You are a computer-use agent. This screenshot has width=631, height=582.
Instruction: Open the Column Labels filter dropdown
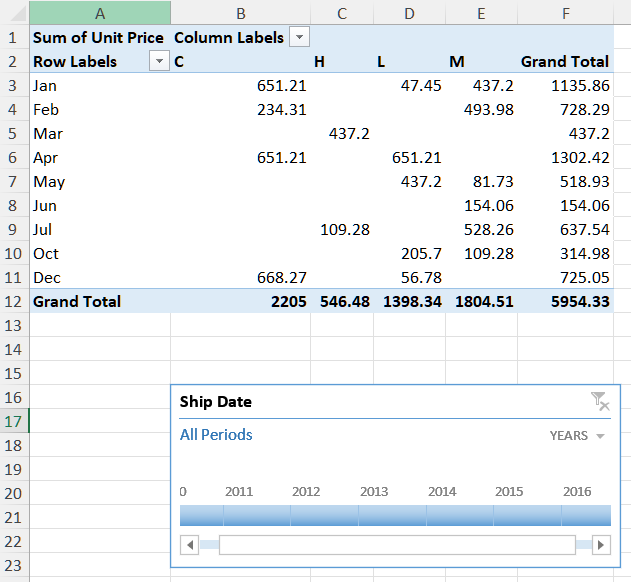pos(299,37)
